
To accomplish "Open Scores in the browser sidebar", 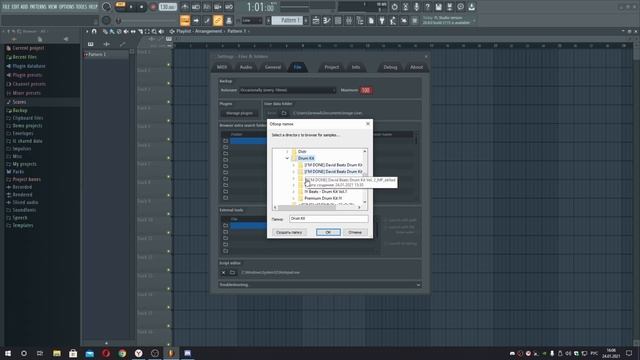I will [x=19, y=102].
